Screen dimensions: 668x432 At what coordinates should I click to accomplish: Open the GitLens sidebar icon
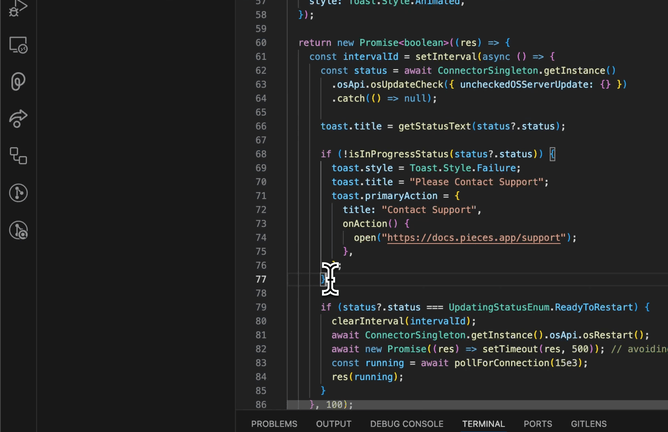pyautogui.click(x=18, y=193)
